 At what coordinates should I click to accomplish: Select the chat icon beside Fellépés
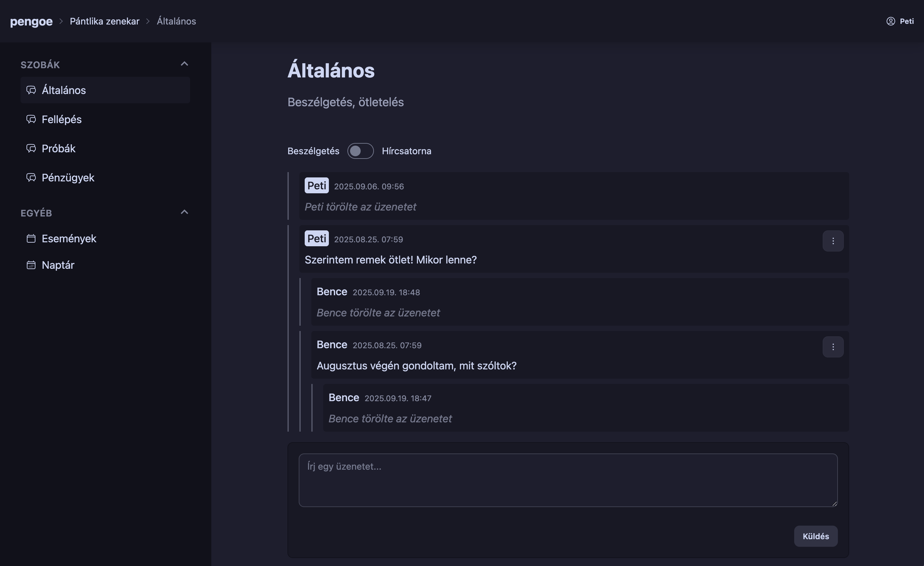pos(31,119)
